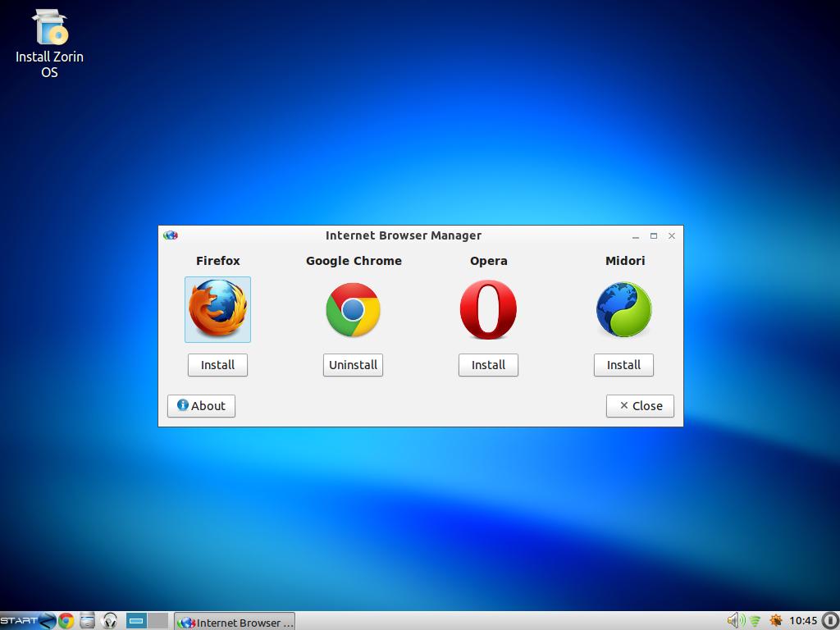
Task: Click the Firefox heading label
Action: click(217, 261)
